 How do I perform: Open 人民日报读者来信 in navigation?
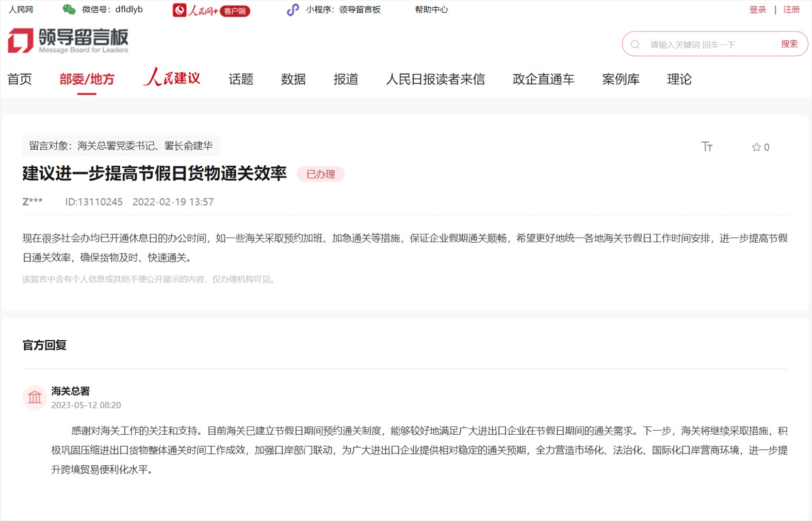click(435, 79)
